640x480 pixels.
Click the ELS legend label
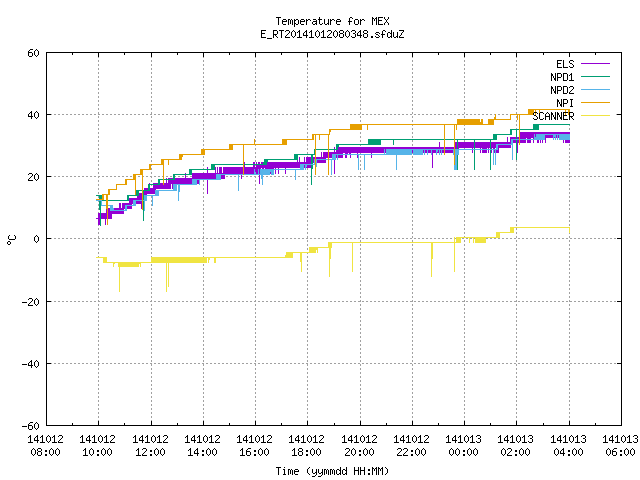tap(565, 64)
